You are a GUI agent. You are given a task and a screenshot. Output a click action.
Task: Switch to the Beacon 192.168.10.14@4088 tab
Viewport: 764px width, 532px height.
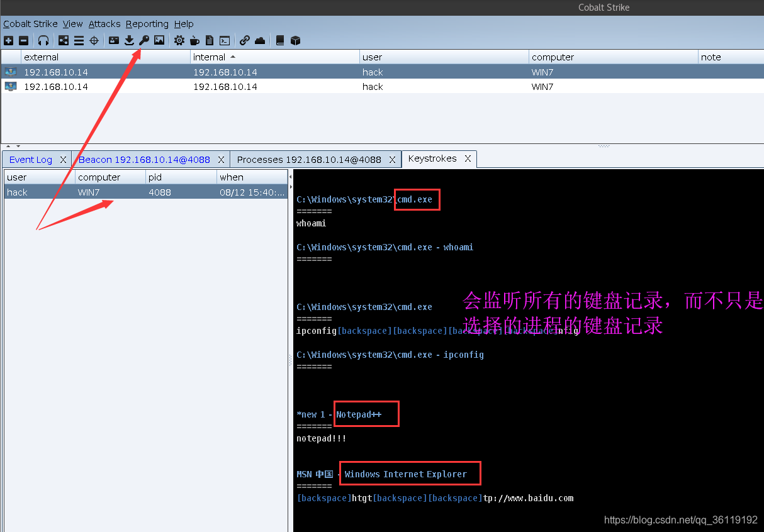pyautogui.click(x=144, y=160)
